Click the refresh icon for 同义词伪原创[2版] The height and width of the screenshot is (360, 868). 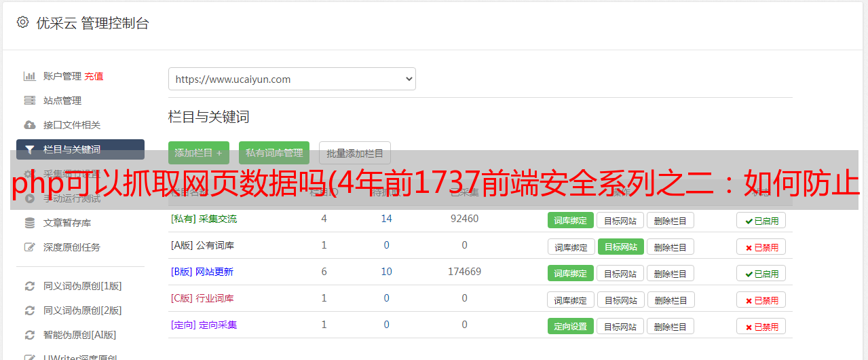click(x=30, y=310)
